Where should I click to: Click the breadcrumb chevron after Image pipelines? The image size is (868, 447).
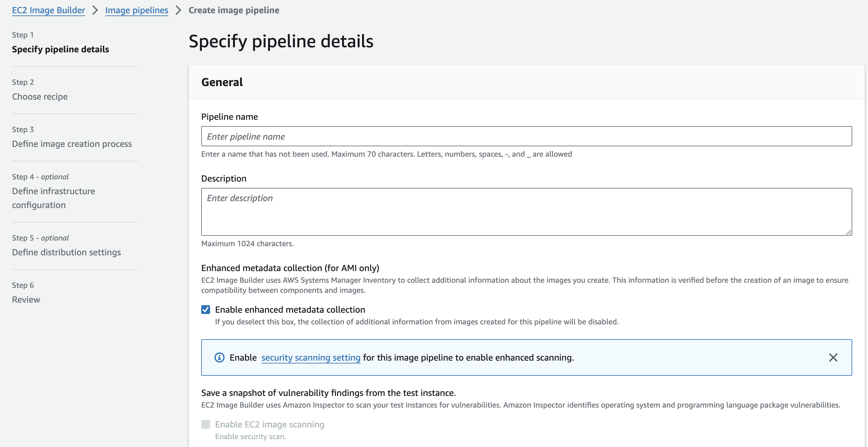[x=178, y=10]
